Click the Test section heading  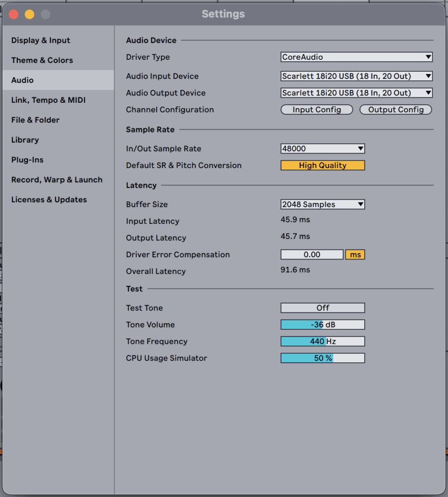[x=134, y=289]
